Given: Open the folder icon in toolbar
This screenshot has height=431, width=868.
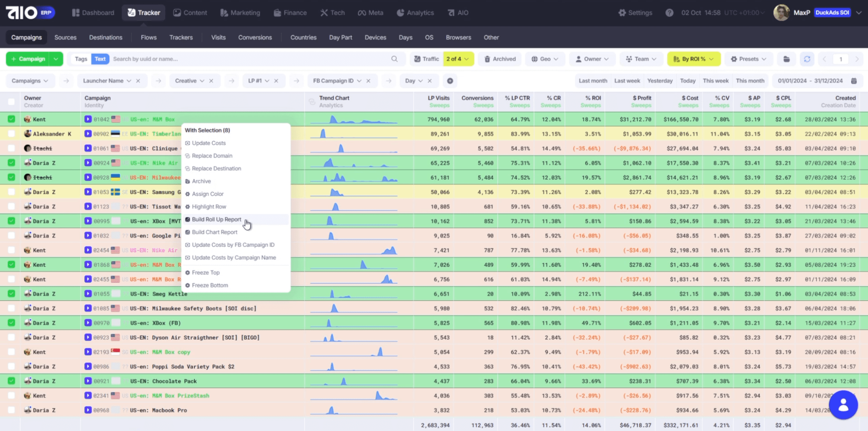Looking at the screenshot, I should pyautogui.click(x=786, y=59).
